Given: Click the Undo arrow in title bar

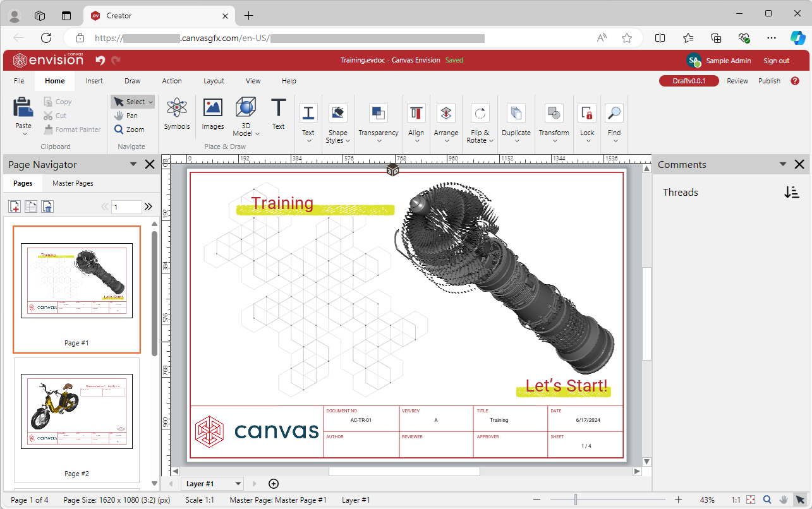Looking at the screenshot, I should 100,61.
